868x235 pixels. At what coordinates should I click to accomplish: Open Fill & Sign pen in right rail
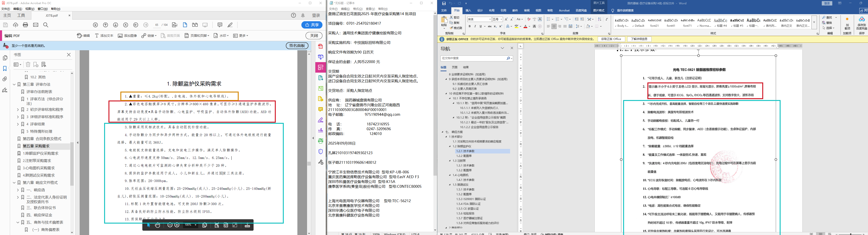[320, 120]
